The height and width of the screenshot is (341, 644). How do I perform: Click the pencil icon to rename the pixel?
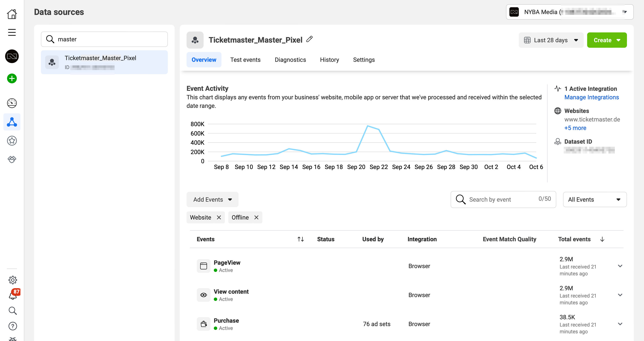click(x=309, y=39)
